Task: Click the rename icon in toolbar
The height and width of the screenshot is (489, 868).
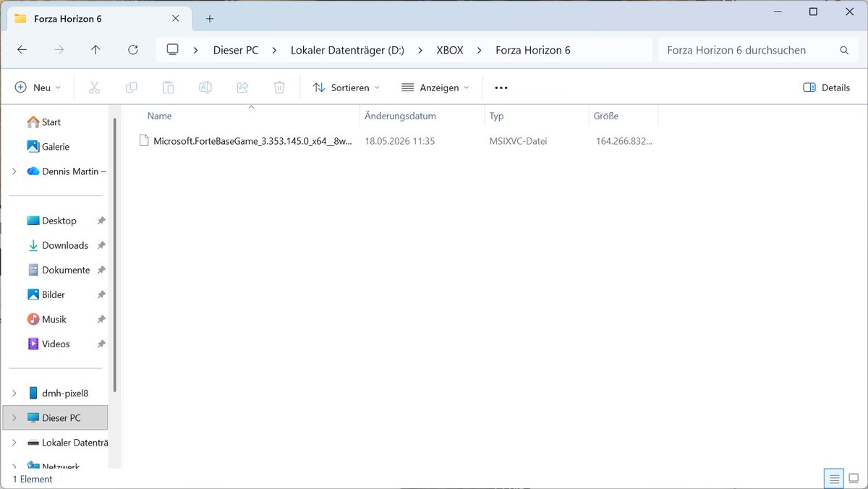Action: (x=205, y=88)
